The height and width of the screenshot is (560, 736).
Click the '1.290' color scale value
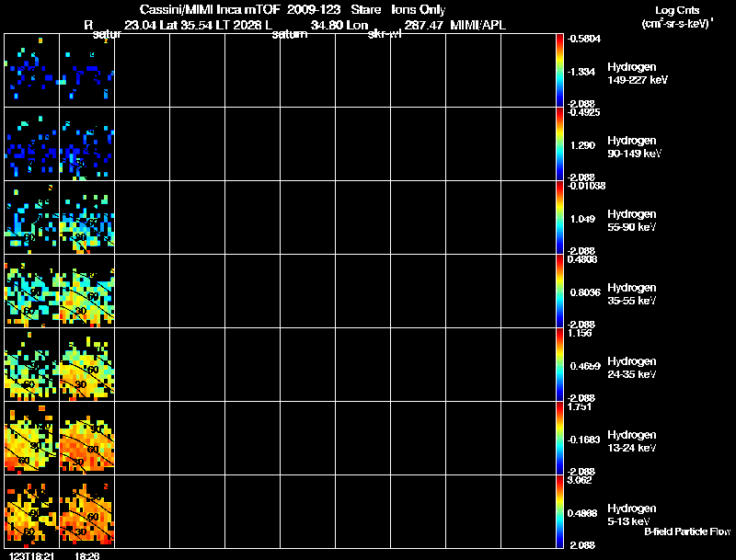[582, 145]
